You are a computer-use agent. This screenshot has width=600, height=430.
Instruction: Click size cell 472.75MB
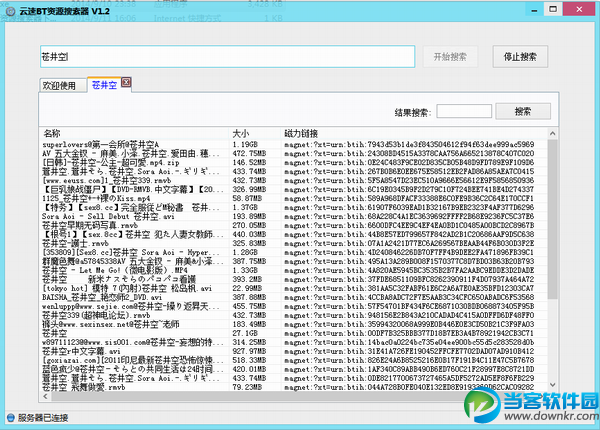coord(249,153)
